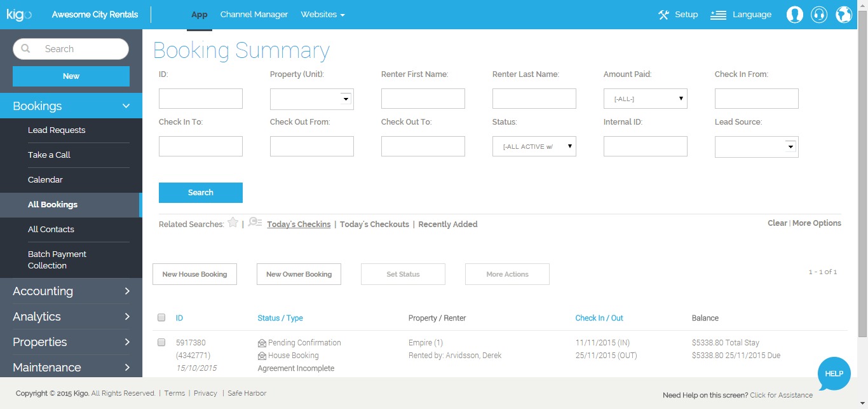Image resolution: width=868 pixels, height=409 pixels.
Task: Click the star icon beside Related Searches
Action: coord(233,223)
